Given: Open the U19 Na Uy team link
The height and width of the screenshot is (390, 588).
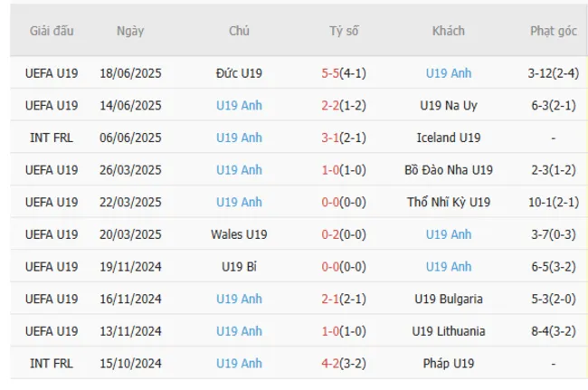Looking at the screenshot, I should point(449,104).
